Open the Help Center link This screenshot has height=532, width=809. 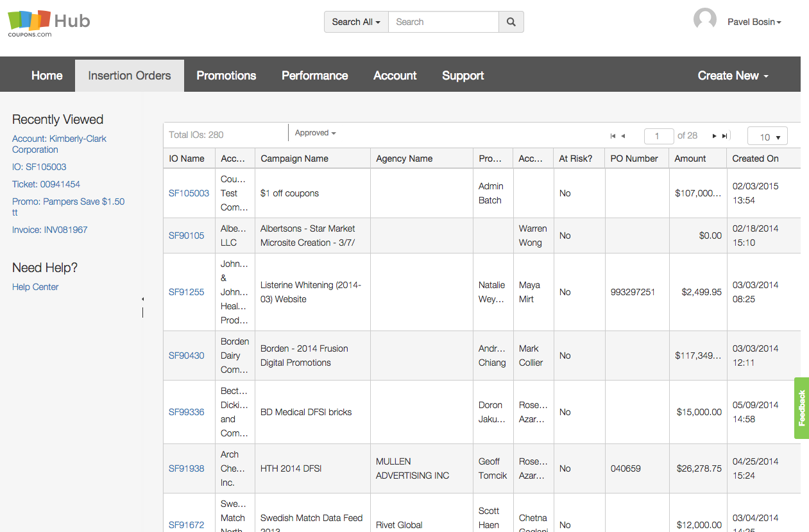pyautogui.click(x=35, y=287)
